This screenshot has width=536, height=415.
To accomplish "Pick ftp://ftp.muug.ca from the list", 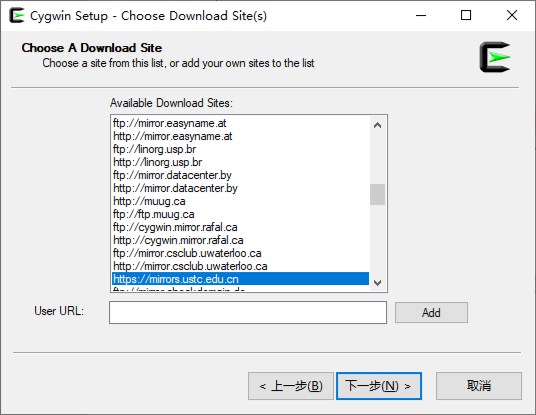I will pyautogui.click(x=240, y=214).
